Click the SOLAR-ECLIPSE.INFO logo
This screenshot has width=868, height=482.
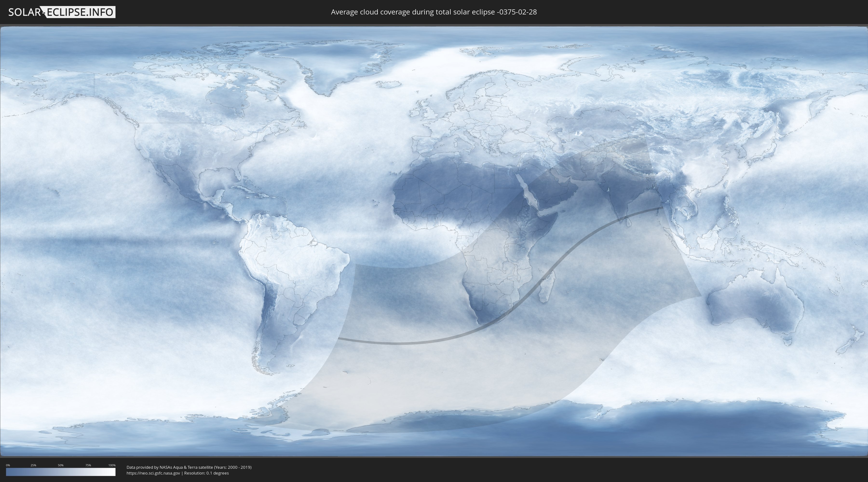[62, 12]
